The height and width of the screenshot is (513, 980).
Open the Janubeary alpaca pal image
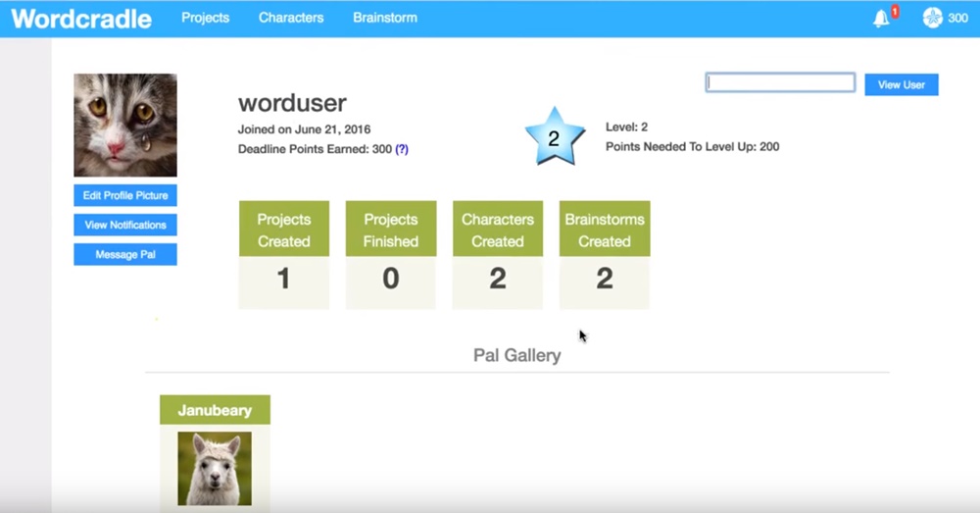[x=215, y=468]
